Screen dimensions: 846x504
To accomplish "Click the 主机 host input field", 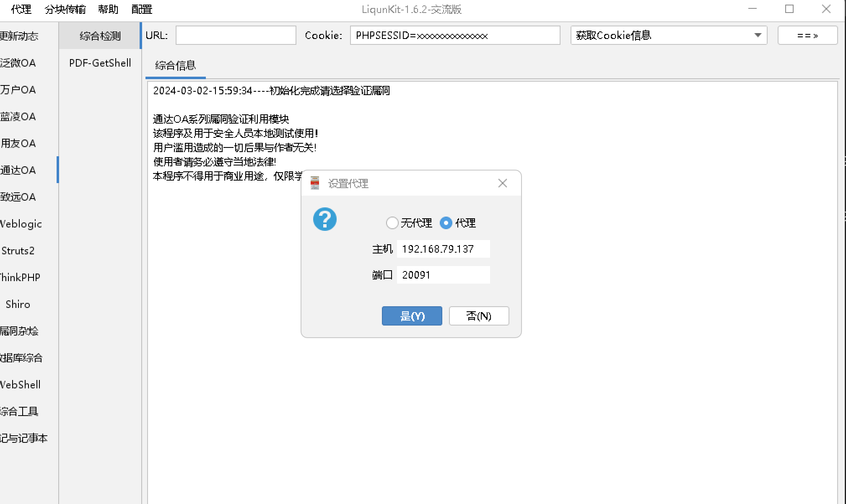I will [x=443, y=249].
